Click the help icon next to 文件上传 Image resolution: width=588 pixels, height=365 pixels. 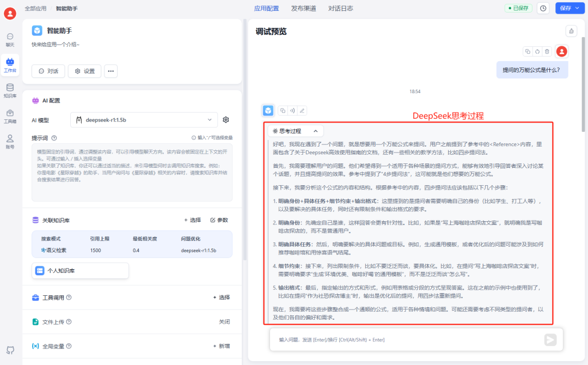tap(69, 321)
